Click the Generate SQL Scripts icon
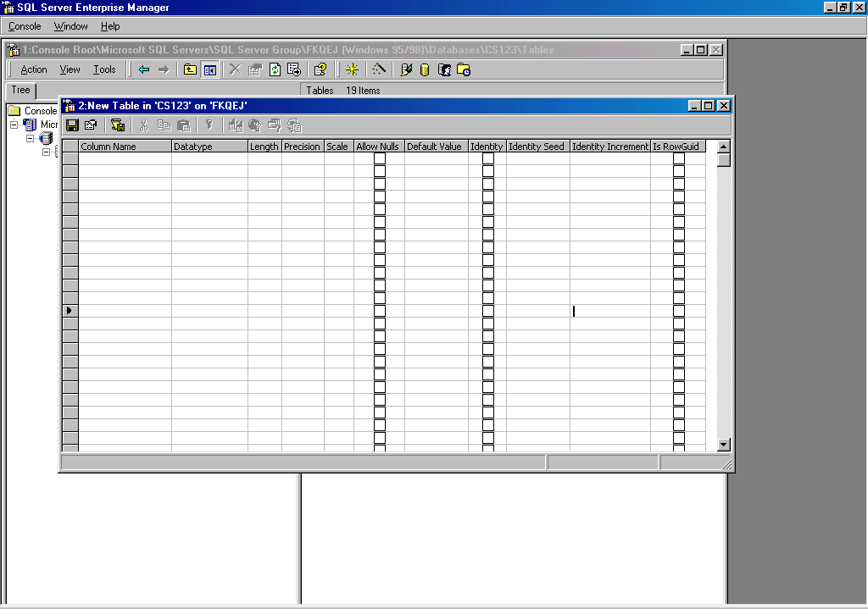Viewport: 868px width, 609px height. (294, 125)
